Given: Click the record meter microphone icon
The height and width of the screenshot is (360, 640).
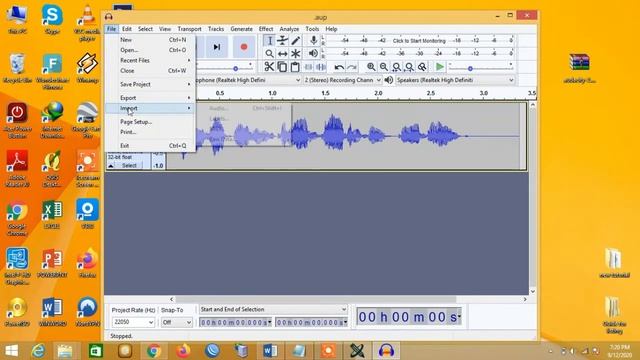Looking at the screenshot, I should (313, 40).
